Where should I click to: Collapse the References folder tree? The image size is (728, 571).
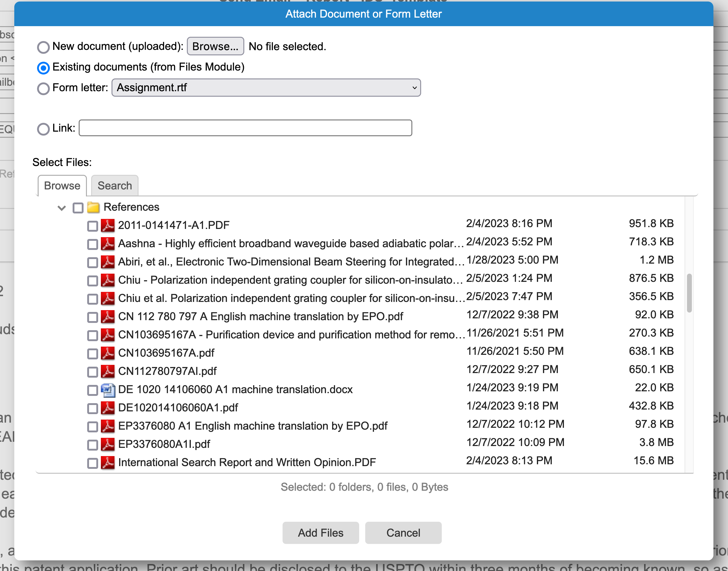click(61, 207)
